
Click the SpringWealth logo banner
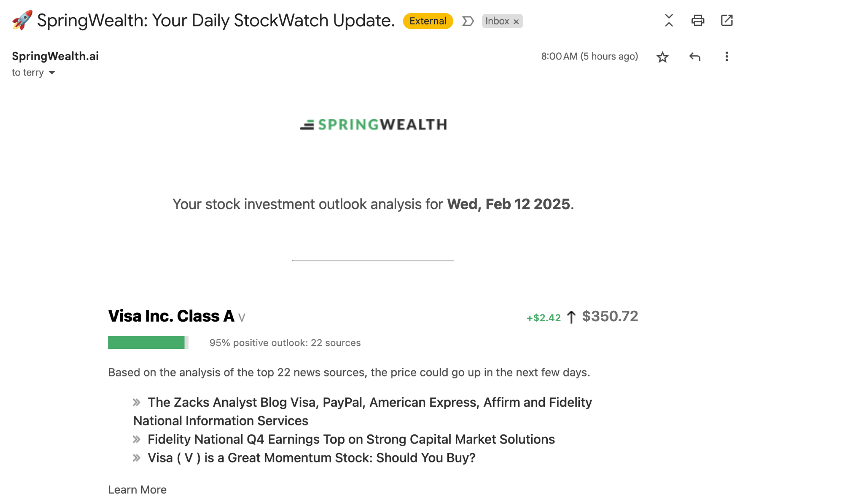click(x=373, y=125)
